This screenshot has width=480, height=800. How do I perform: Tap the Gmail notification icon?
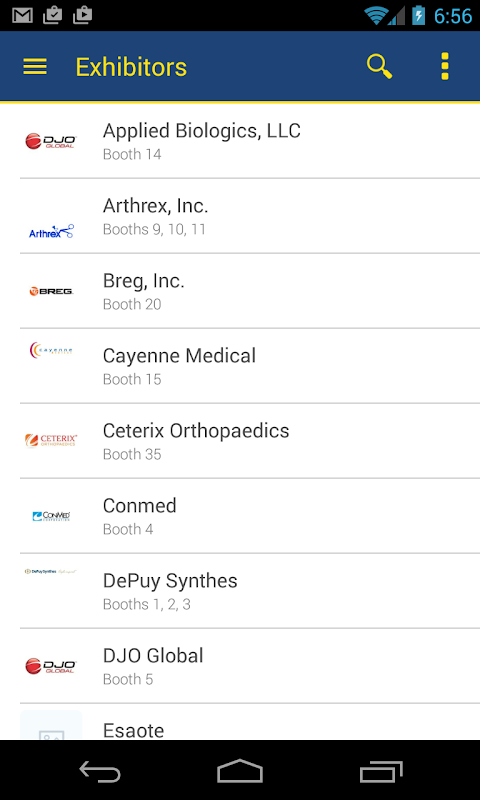click(x=22, y=15)
